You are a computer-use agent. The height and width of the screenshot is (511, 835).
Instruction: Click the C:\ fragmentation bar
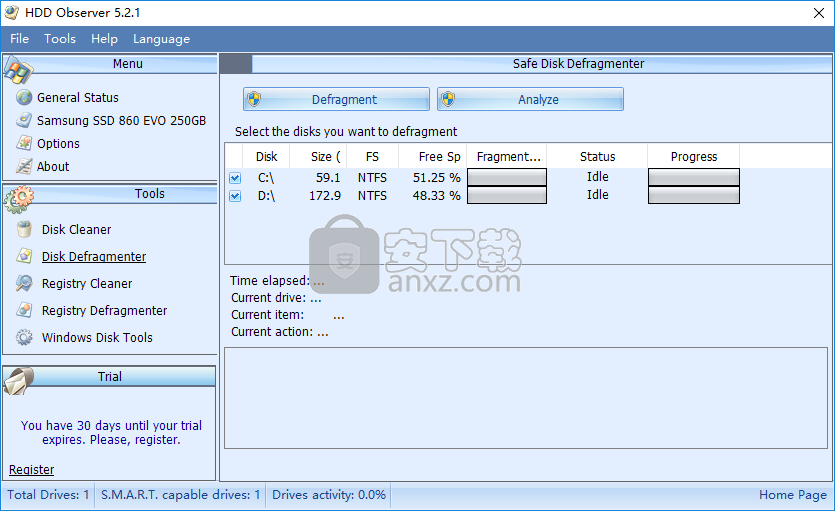[507, 177]
